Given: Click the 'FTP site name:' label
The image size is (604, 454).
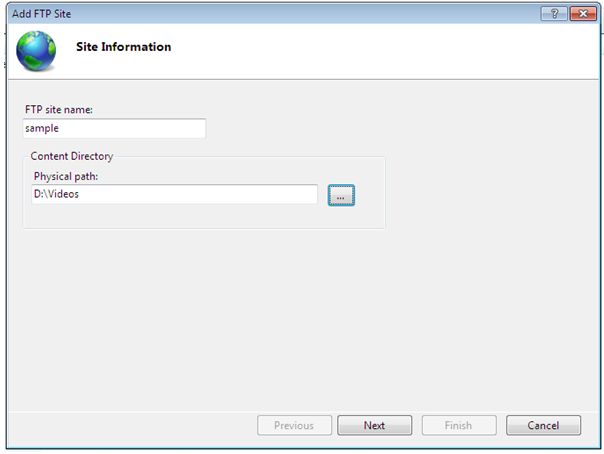Looking at the screenshot, I should point(59,110).
